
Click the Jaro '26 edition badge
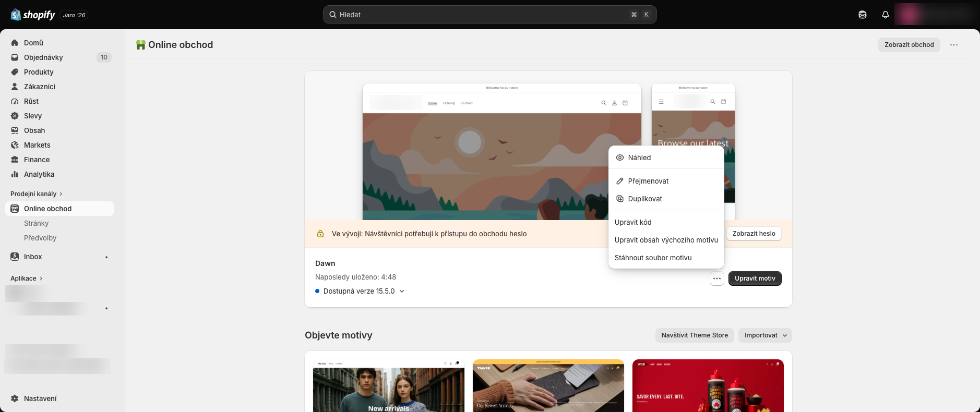click(x=74, y=15)
